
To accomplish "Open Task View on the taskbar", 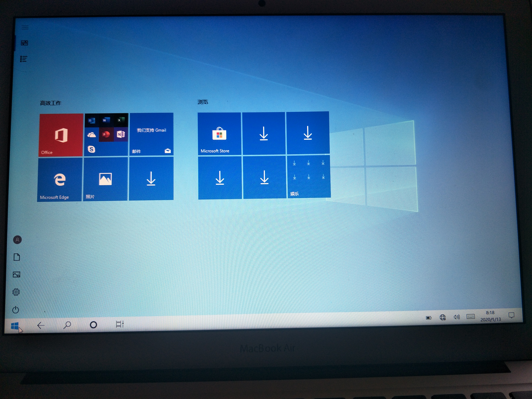I will point(119,324).
